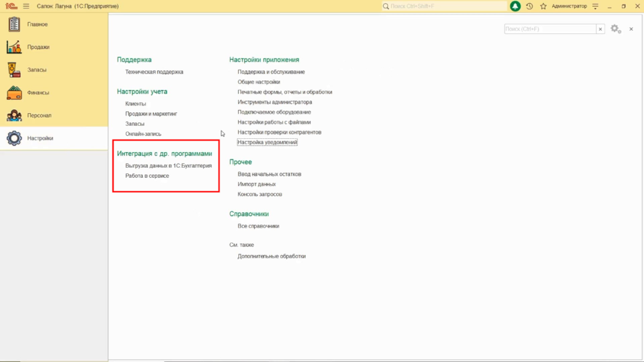Open the hamburger main menu
This screenshot has width=644, height=362.
(26, 6)
